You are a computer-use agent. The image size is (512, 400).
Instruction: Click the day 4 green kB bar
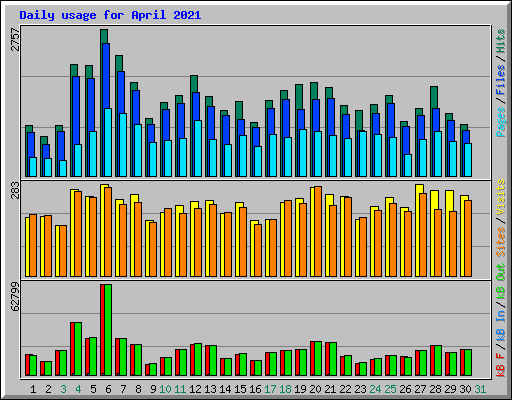pos(78,349)
